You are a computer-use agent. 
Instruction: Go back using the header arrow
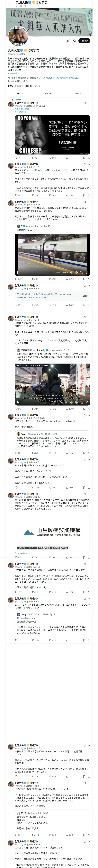point(9,4)
